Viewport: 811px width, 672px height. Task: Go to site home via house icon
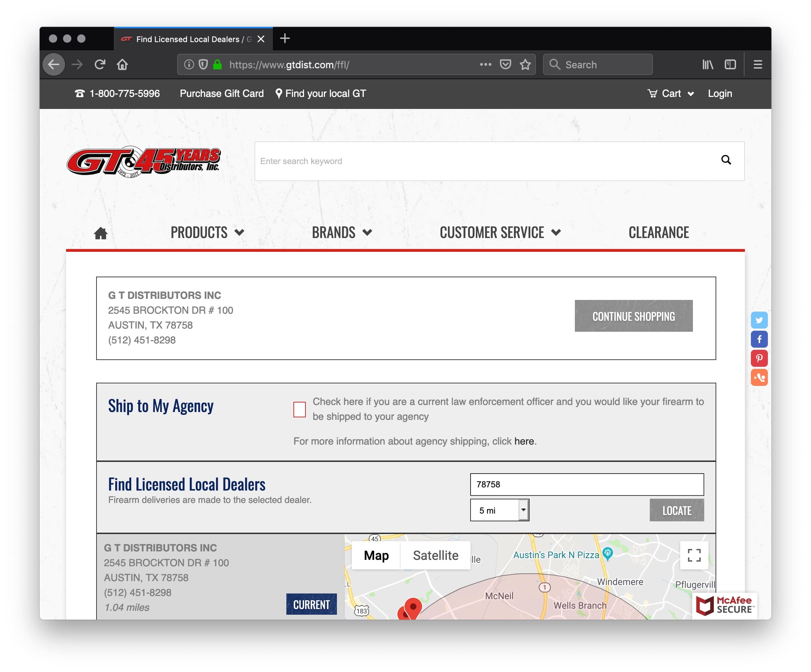coord(101,233)
